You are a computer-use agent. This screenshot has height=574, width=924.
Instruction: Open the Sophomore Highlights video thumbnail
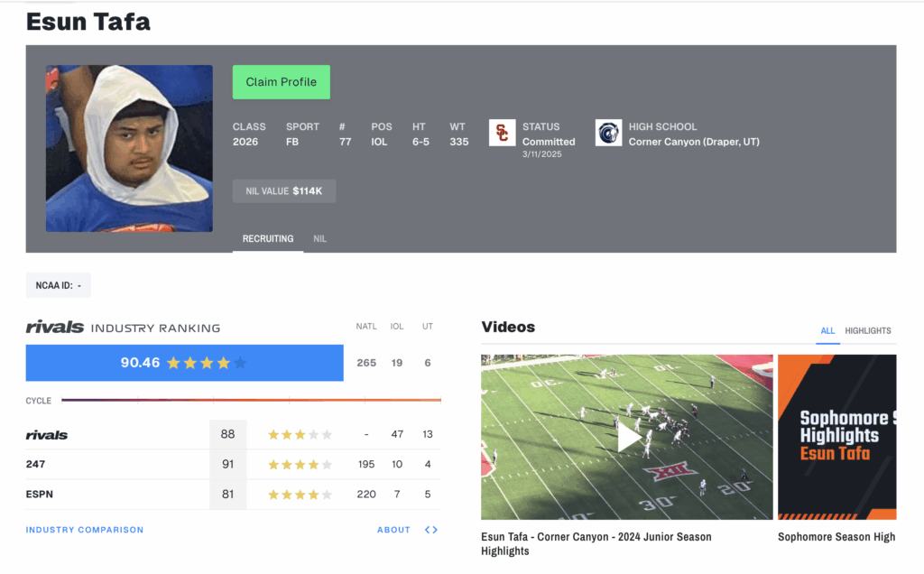(837, 438)
